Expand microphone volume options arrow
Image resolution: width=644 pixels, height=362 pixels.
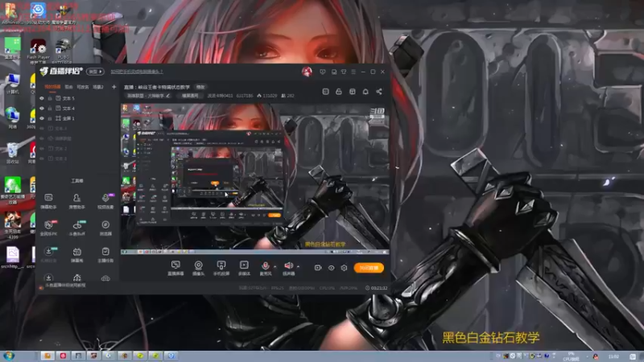(x=275, y=266)
